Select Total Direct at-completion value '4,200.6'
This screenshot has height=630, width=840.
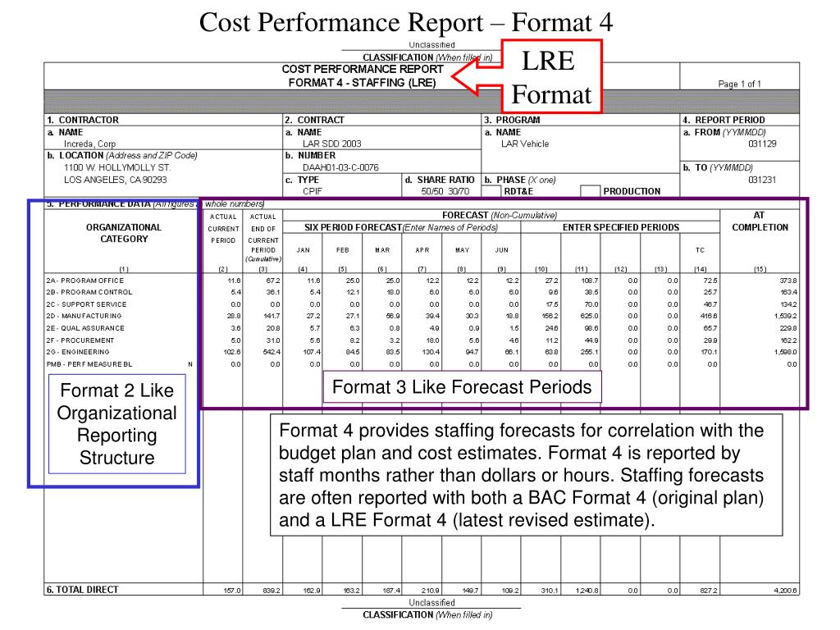tap(785, 591)
